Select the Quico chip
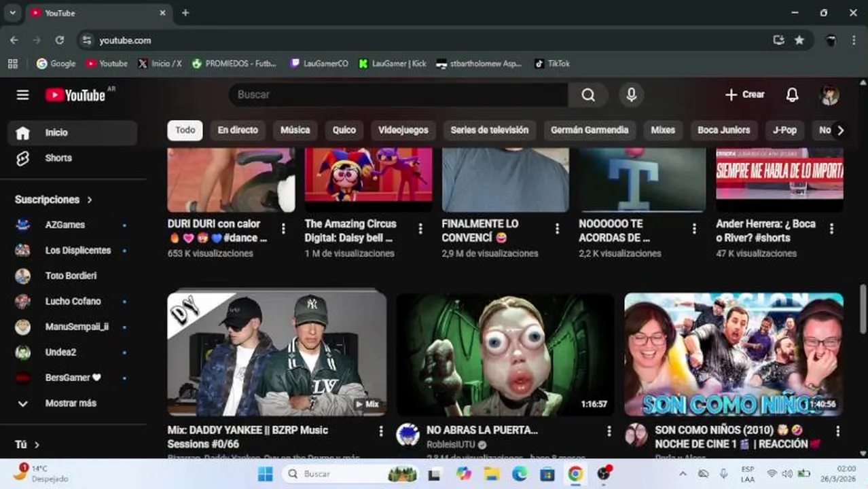The image size is (868, 489). point(344,130)
